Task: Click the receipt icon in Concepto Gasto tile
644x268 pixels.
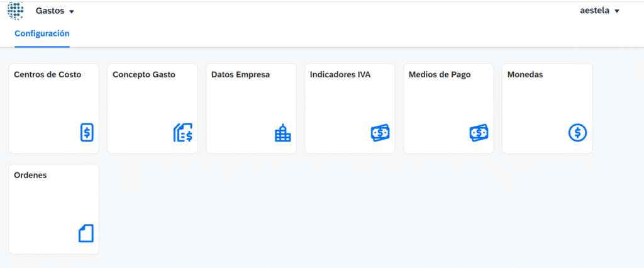Action: [183, 133]
